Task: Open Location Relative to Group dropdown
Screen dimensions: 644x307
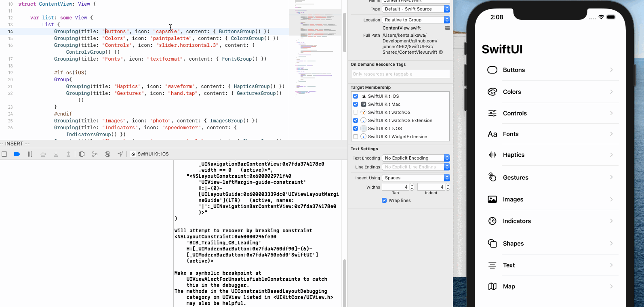Action: [416, 20]
